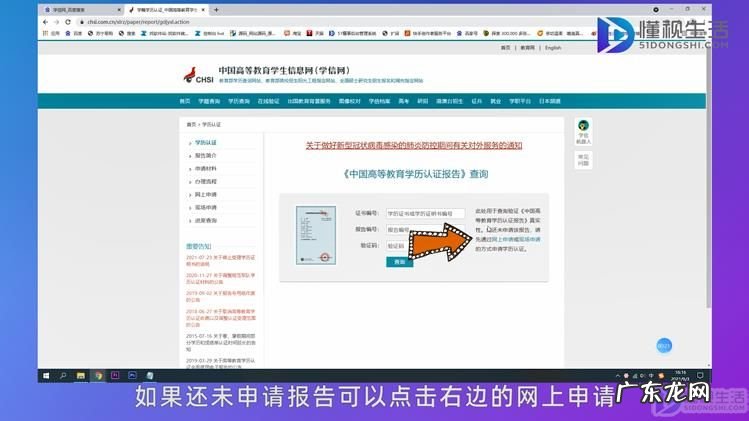Open the 学信机器人 robot icon
Viewport: 749px width, 421px height.
click(x=583, y=132)
